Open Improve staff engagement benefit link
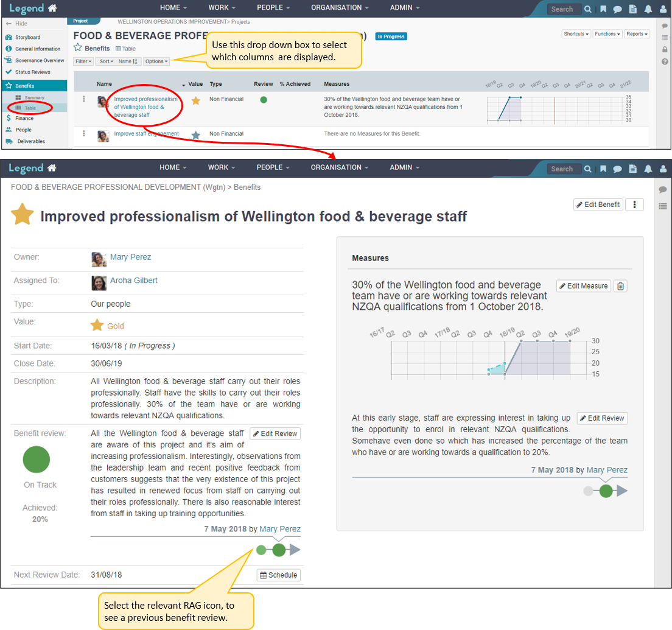The image size is (672, 630). click(x=146, y=134)
